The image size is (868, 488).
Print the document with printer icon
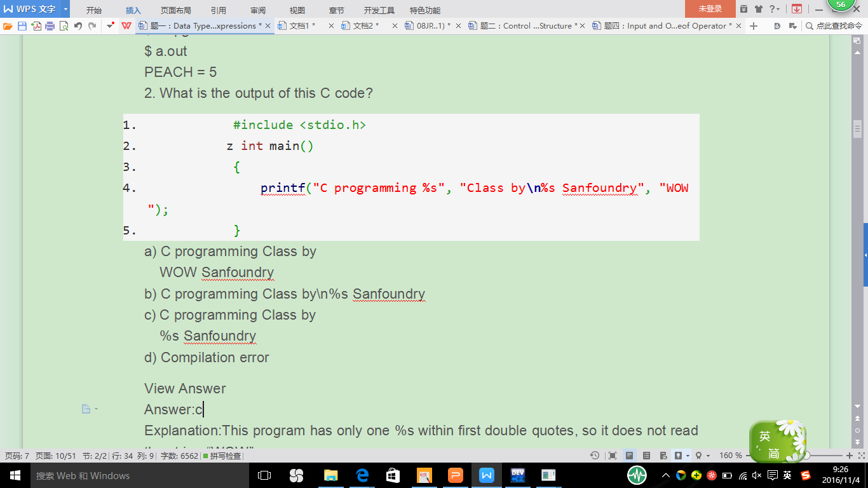pyautogui.click(x=50, y=26)
